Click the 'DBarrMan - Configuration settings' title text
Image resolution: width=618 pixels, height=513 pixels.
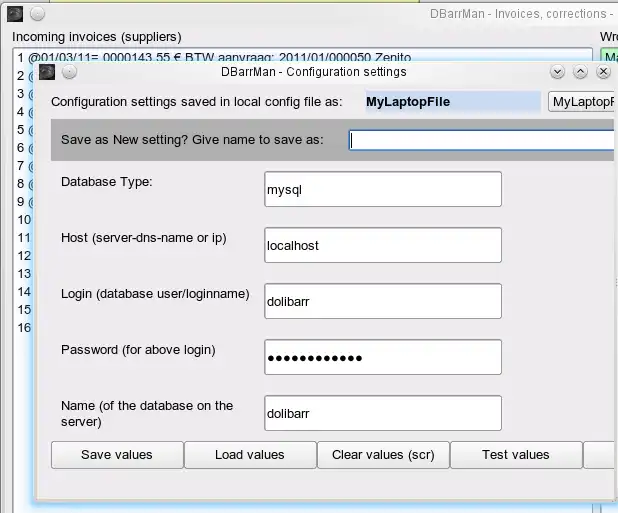314,72
